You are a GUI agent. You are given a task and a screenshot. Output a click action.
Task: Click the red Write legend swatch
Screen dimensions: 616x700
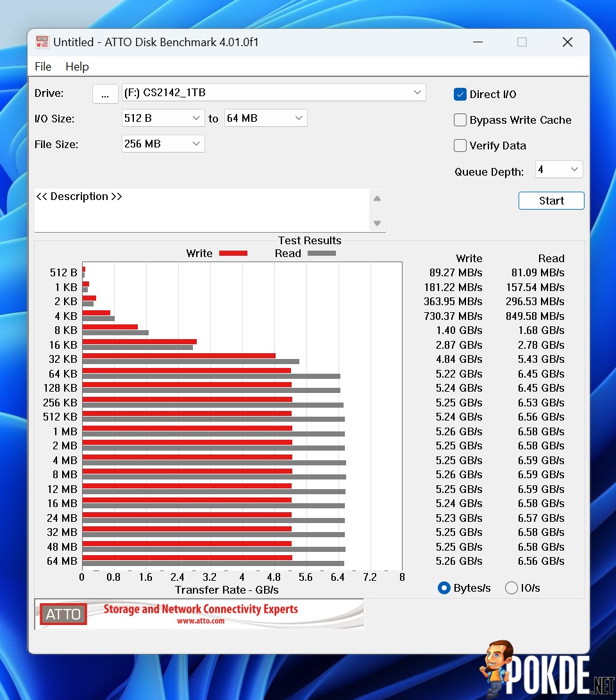coord(233,253)
